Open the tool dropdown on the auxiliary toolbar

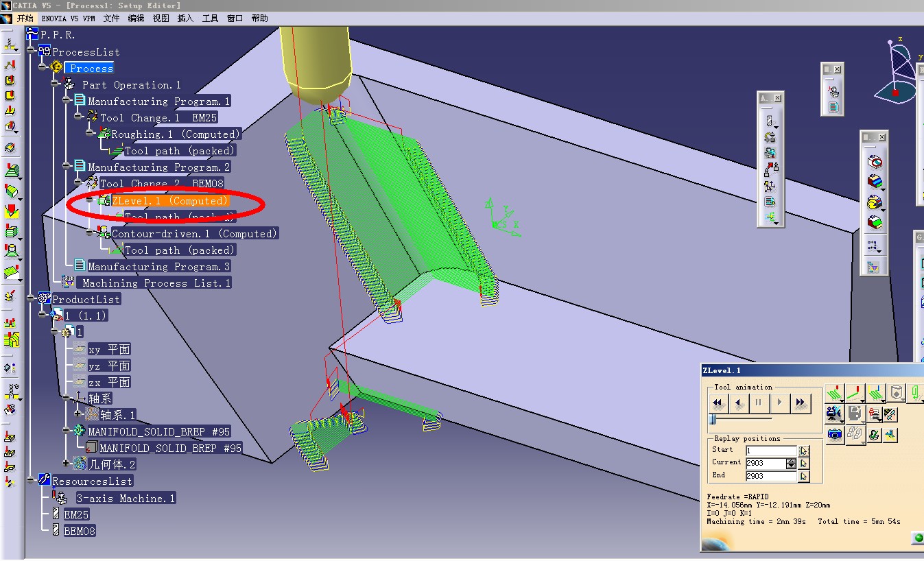[x=770, y=122]
